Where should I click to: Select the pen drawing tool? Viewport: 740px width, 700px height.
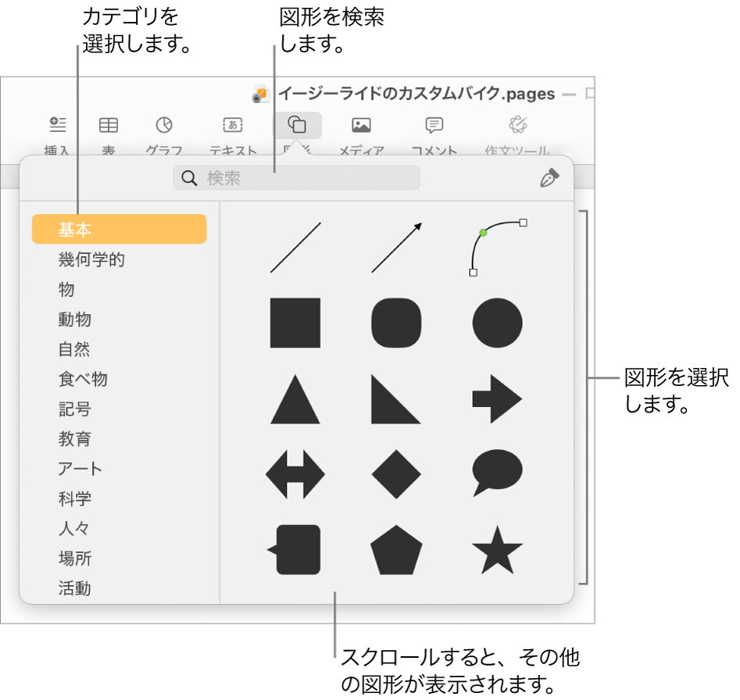(550, 178)
